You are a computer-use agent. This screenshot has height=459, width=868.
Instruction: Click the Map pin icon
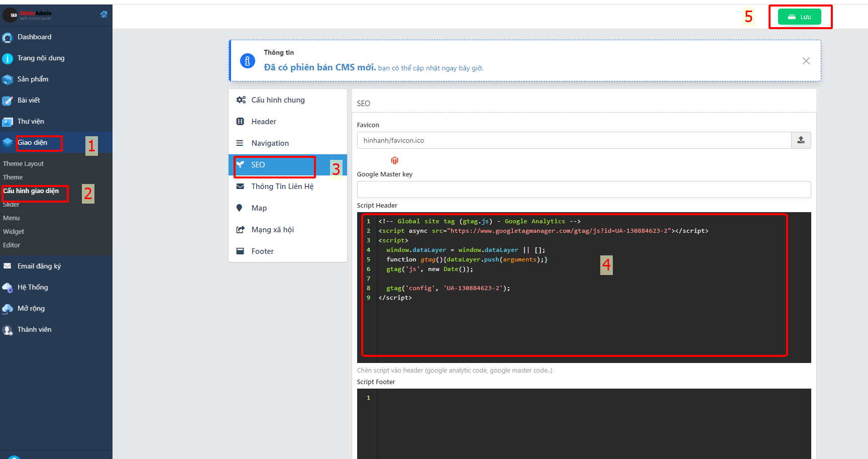tap(240, 208)
